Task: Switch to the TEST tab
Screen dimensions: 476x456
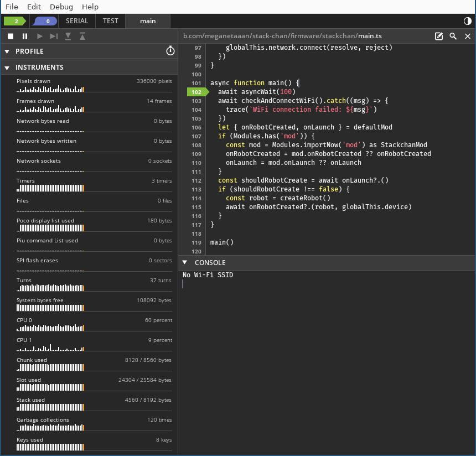Action: click(x=111, y=21)
